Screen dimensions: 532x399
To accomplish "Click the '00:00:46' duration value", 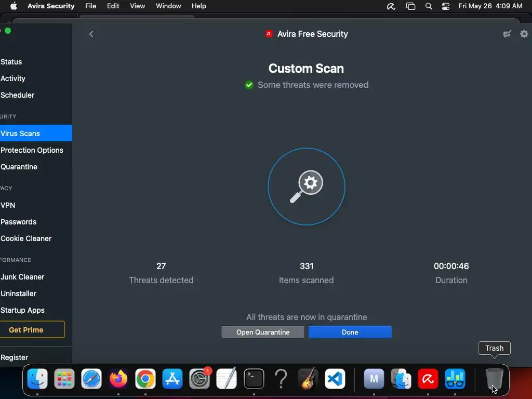I will (x=451, y=266).
